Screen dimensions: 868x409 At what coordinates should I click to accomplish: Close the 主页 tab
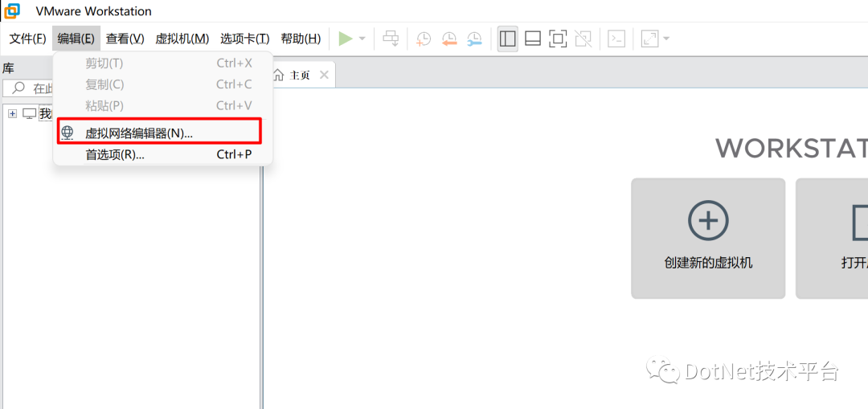(x=325, y=76)
